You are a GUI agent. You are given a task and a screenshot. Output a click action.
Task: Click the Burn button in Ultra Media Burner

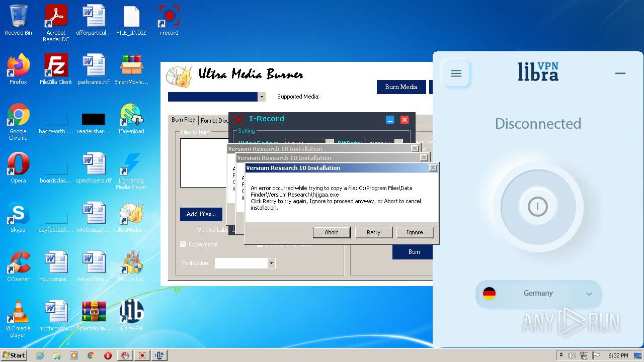(413, 252)
